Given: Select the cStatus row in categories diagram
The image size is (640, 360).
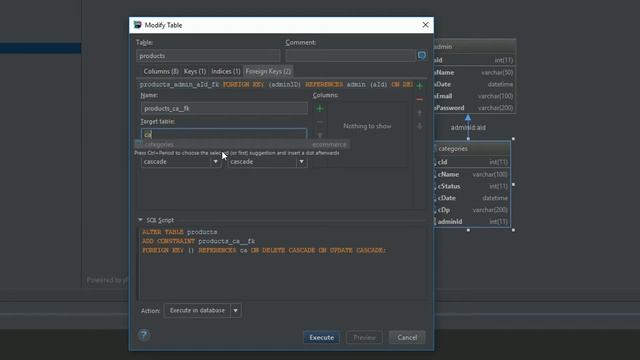Looking at the screenshot, I should click(472, 186).
